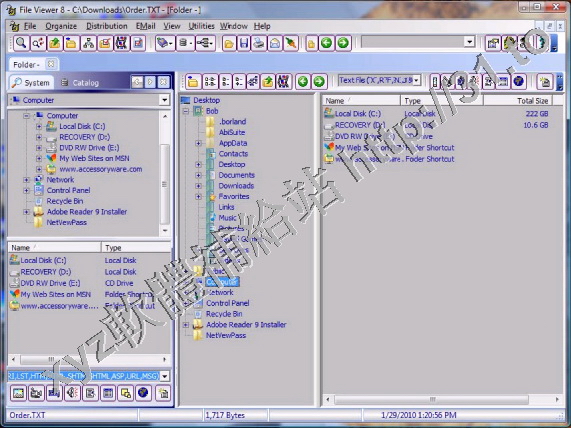
Task: Sort by Type column in right file list
Action: [442, 101]
